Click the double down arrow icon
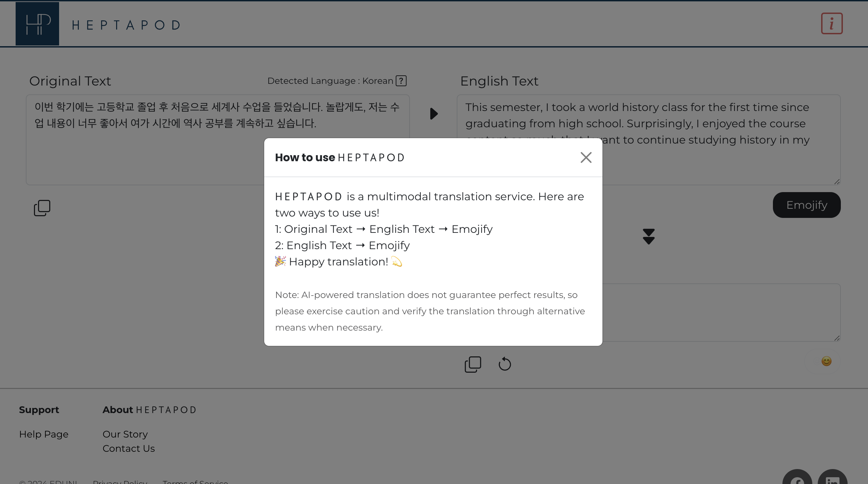868x484 pixels. (x=648, y=237)
